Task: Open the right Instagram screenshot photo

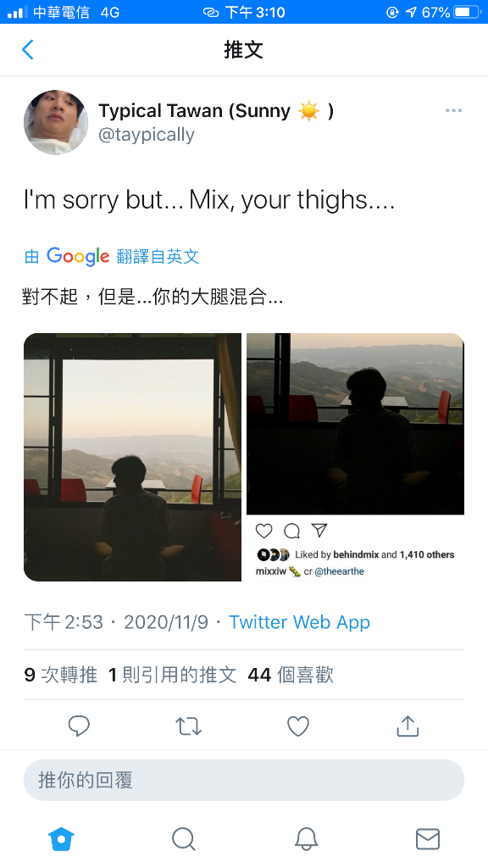Action: [x=355, y=457]
